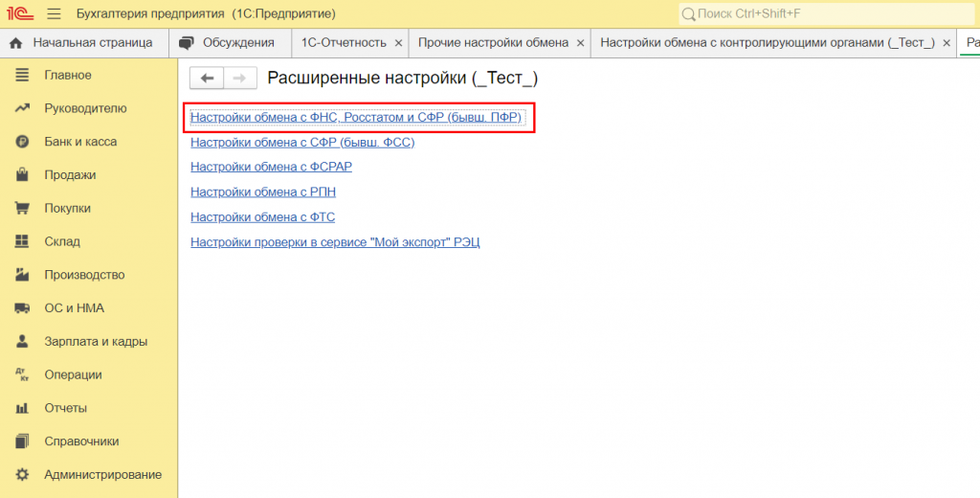Open ОС и НМА truck icon
Screen dimensions: 980x498
pos(22,307)
